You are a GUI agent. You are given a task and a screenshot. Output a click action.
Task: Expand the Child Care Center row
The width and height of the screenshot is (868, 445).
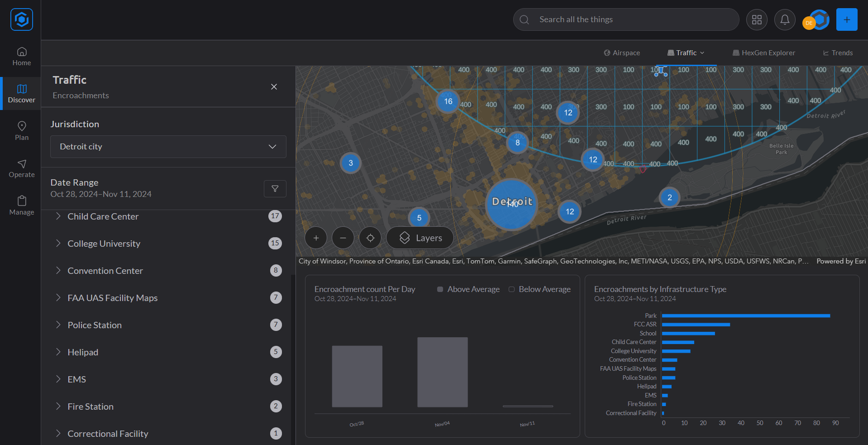pyautogui.click(x=58, y=216)
